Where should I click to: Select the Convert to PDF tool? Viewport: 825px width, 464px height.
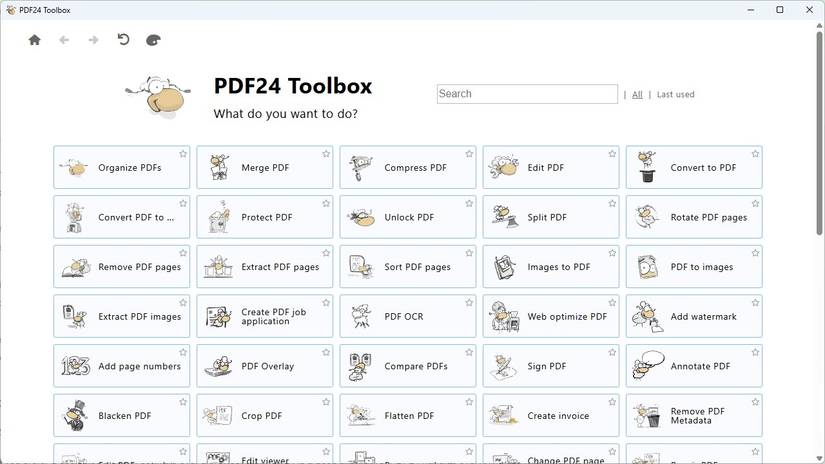[694, 167]
